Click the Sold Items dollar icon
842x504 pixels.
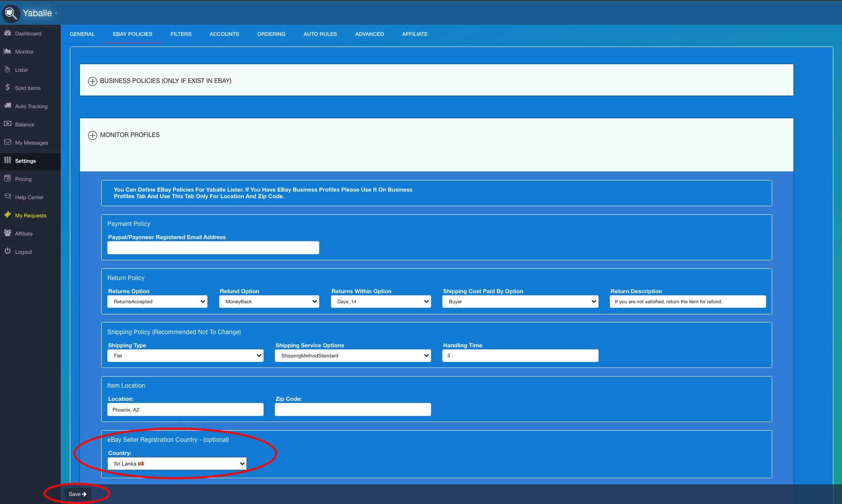coord(8,87)
